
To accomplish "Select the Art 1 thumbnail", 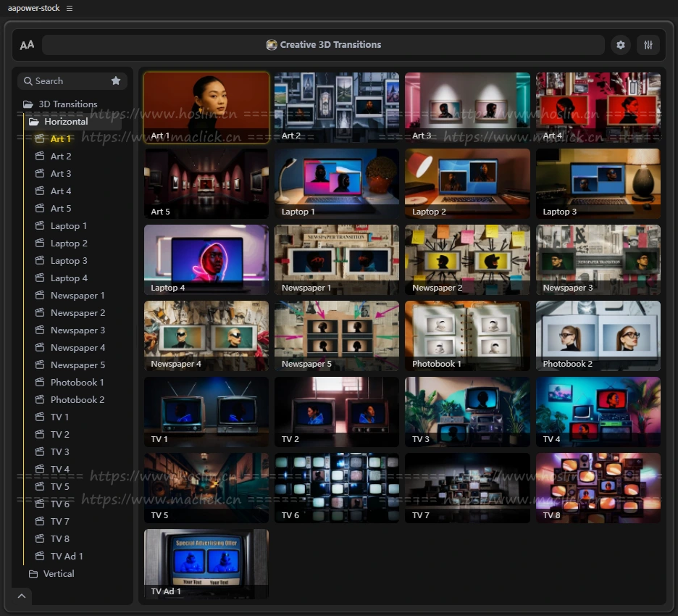I will [x=206, y=107].
